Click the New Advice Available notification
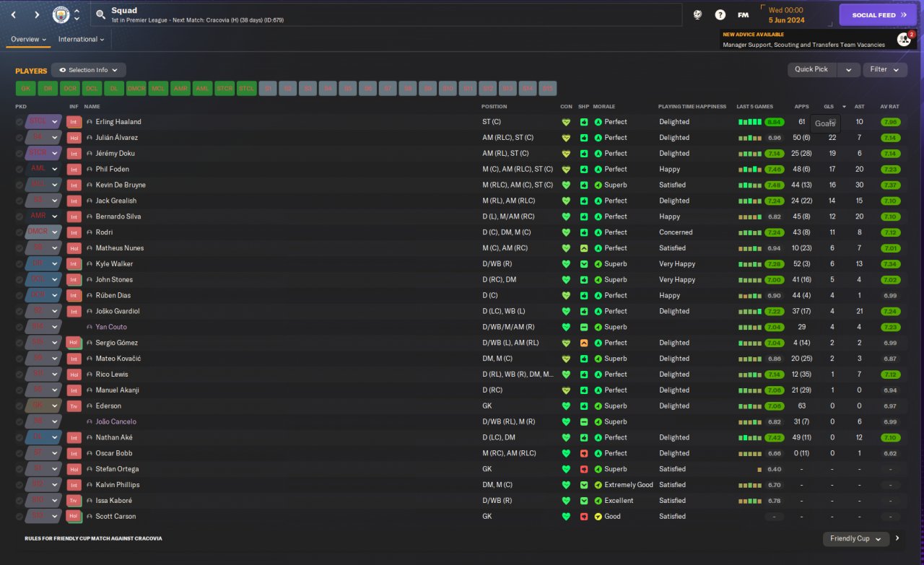 pyautogui.click(x=819, y=40)
